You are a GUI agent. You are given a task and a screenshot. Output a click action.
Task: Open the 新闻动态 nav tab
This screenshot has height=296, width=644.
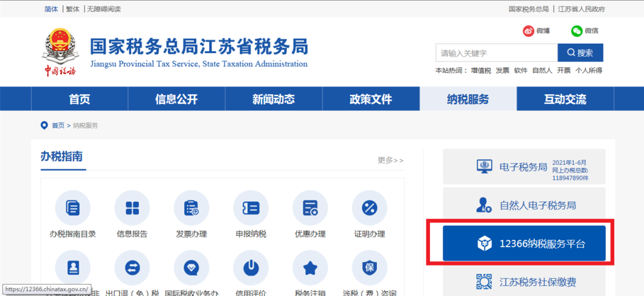click(274, 99)
